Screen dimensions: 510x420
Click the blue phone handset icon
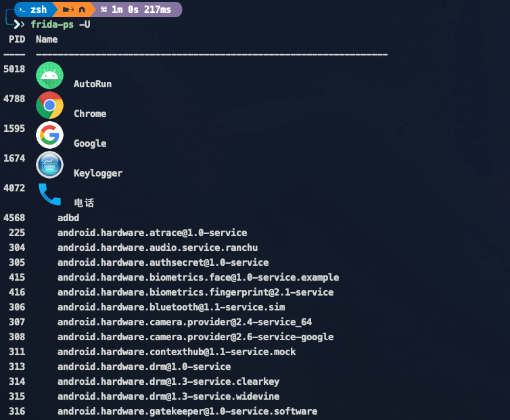tap(50, 194)
